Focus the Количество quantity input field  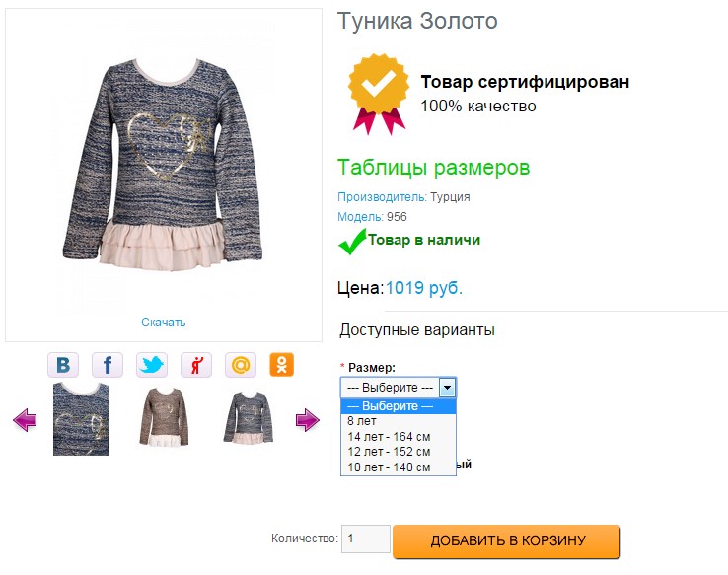tap(366, 539)
